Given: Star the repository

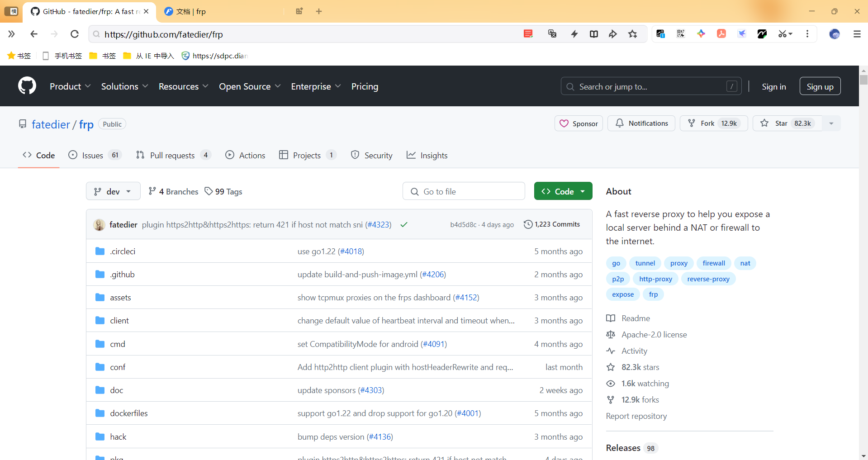Looking at the screenshot, I should (x=787, y=123).
